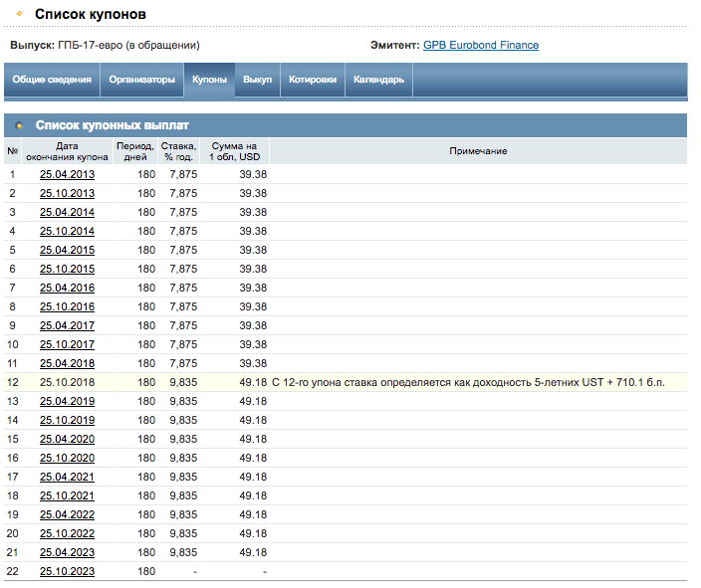Select the Купоны tab
Image resolution: width=701 pixels, height=588 pixels.
coord(209,80)
